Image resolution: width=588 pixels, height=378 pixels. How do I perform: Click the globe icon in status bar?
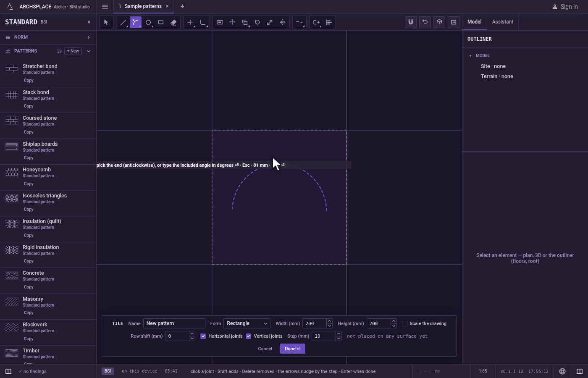tap(562, 371)
